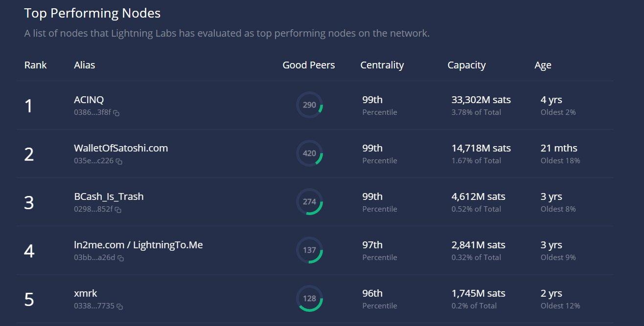Open the xmrk node alias
Screen dimensions: 644x326
tap(86, 293)
